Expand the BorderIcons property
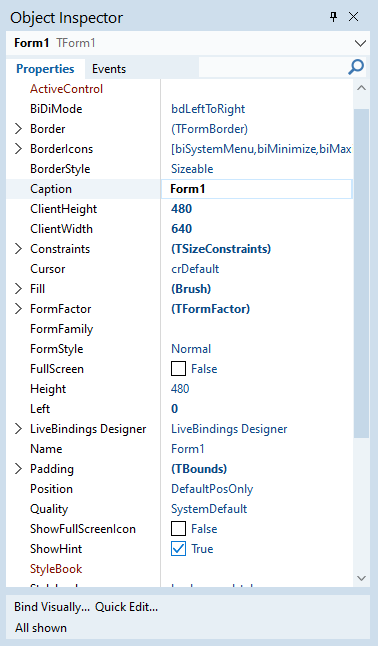378x646 pixels. pos(18,149)
